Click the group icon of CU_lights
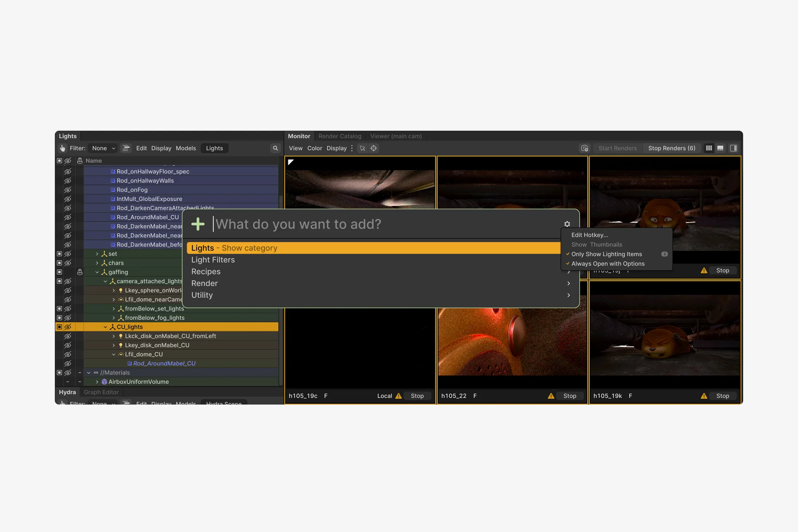Image resolution: width=798 pixels, height=532 pixels. click(x=112, y=327)
